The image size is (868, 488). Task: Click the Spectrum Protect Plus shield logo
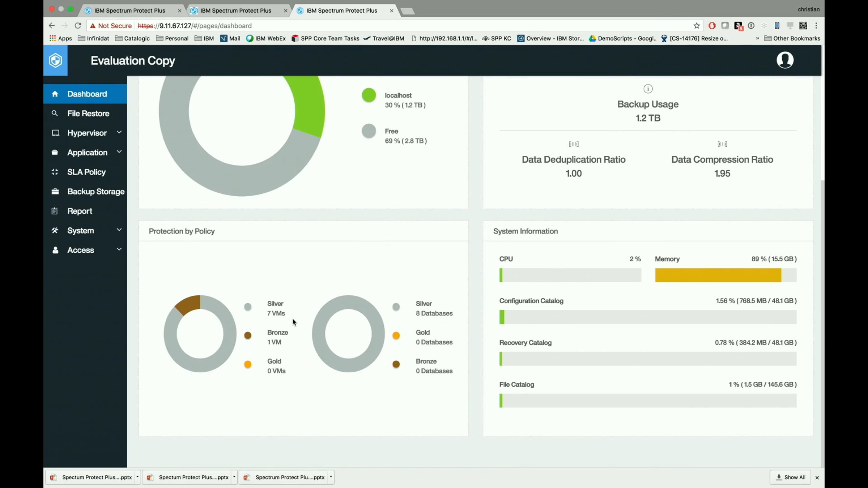(55, 60)
